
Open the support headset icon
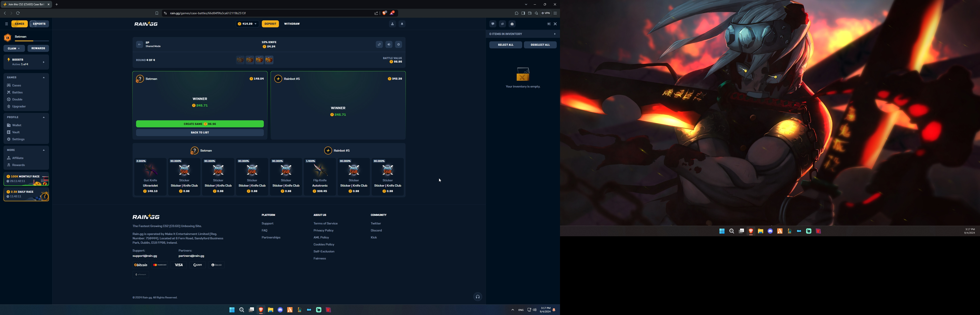pos(478,297)
